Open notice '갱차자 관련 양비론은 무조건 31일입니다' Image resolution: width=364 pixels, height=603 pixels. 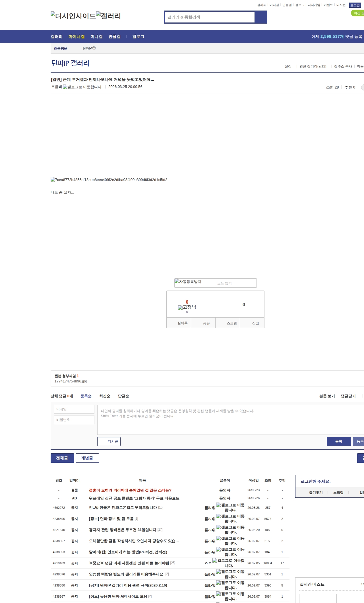[x=123, y=530]
